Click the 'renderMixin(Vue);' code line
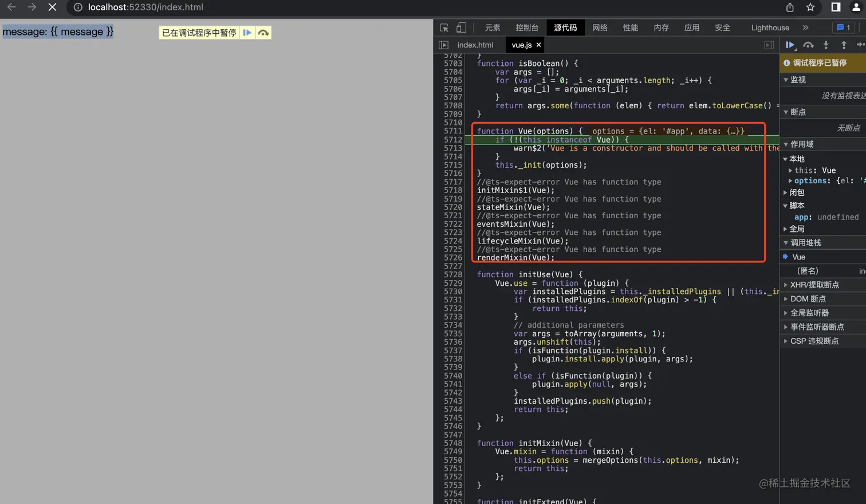This screenshot has width=866, height=504. point(515,258)
